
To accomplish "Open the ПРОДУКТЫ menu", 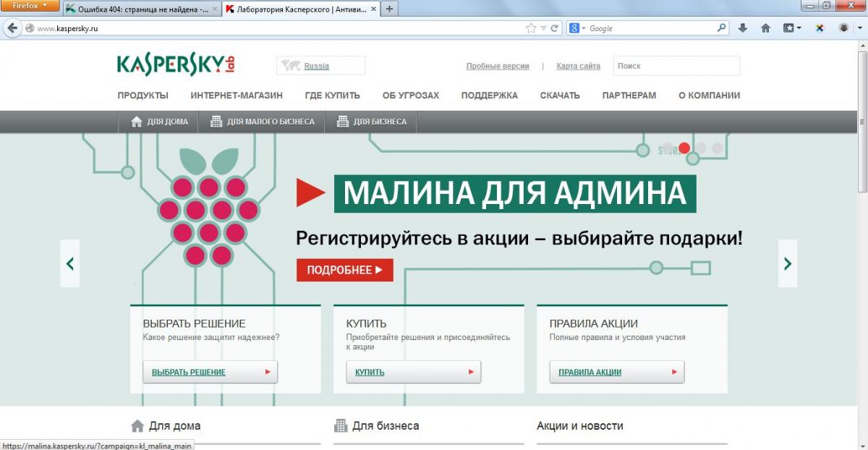I will (143, 95).
